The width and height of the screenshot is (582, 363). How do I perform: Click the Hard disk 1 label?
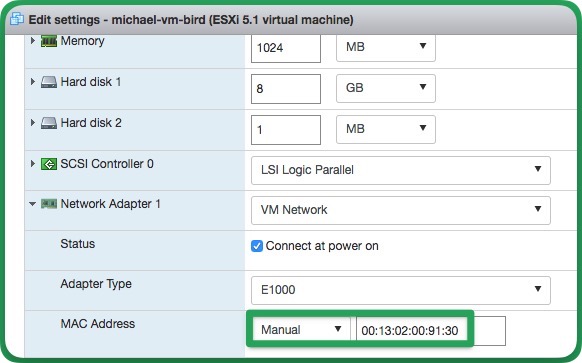[x=91, y=82]
